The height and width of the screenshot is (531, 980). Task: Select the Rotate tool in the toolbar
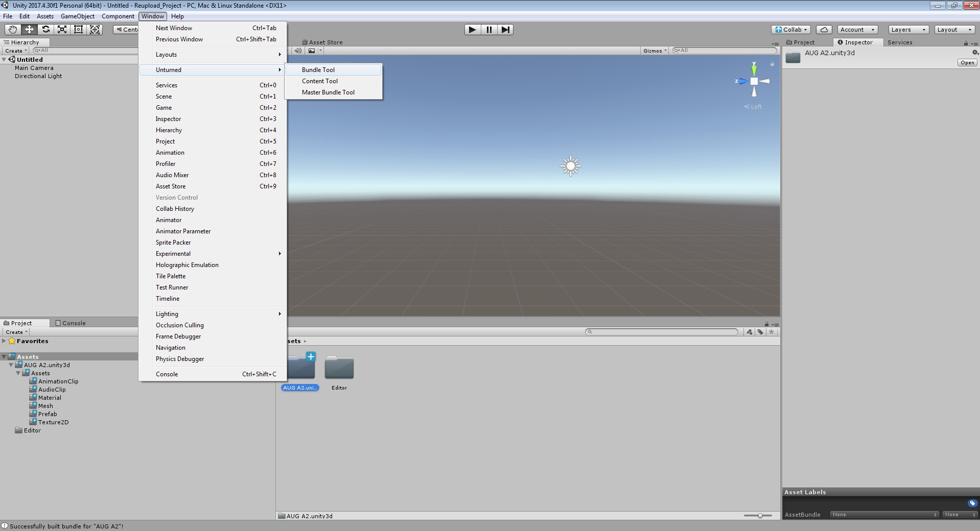tap(45, 30)
